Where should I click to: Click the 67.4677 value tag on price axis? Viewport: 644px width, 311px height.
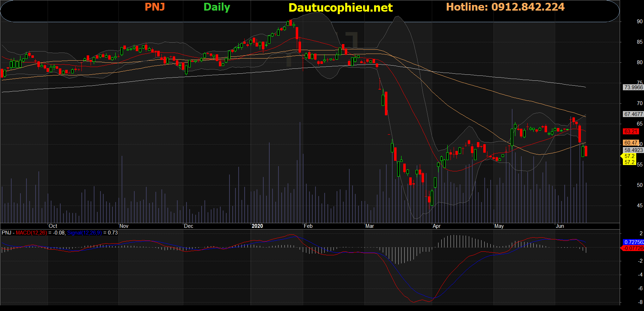click(x=633, y=114)
